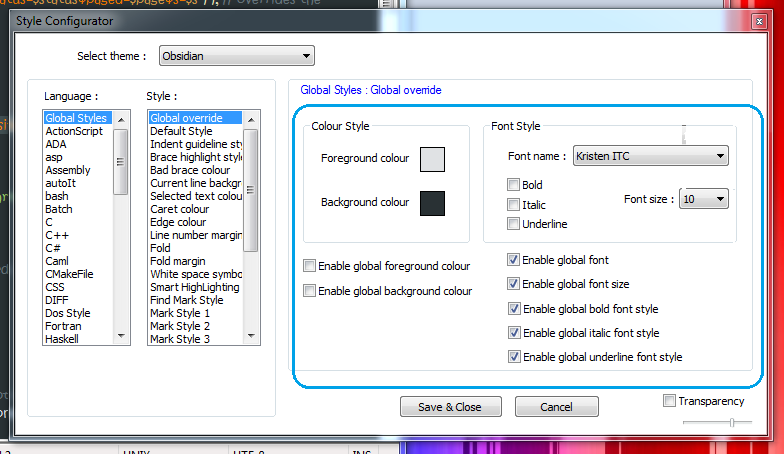Select Dos Style in Language list
The image size is (784, 454).
click(x=78, y=313)
